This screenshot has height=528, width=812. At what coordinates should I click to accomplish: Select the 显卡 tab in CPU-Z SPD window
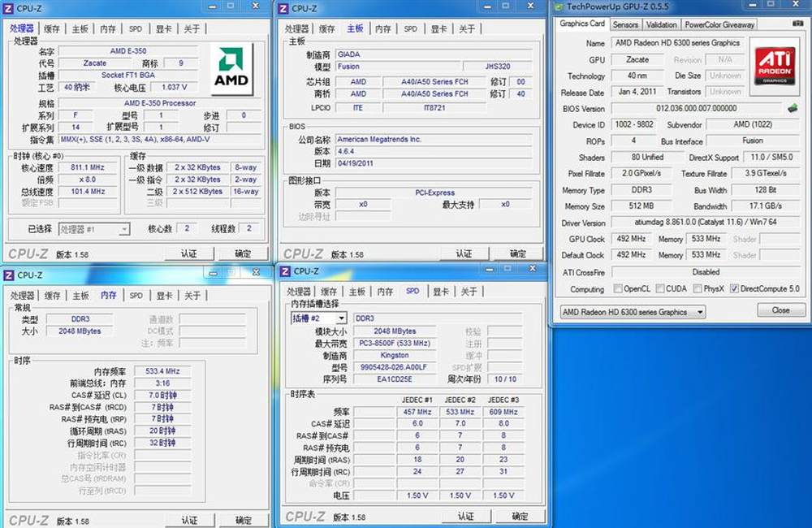coord(441,292)
